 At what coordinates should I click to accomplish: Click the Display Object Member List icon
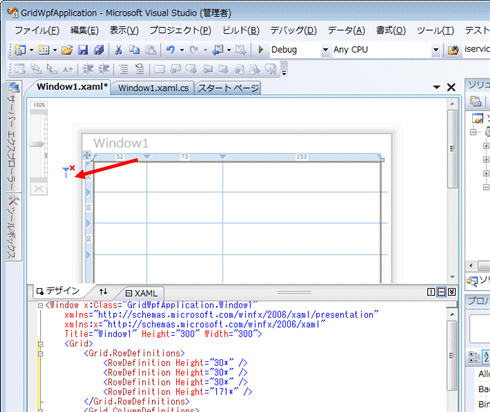(20, 69)
